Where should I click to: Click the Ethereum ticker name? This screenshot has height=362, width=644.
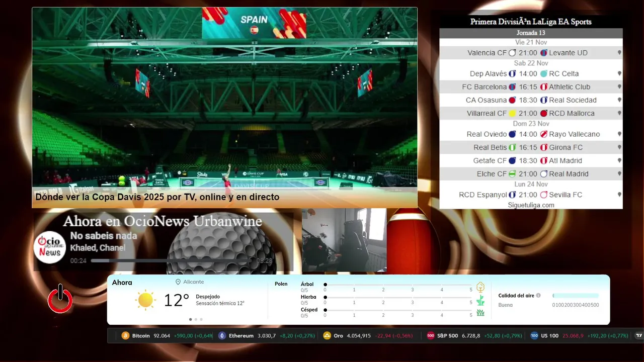241,335
